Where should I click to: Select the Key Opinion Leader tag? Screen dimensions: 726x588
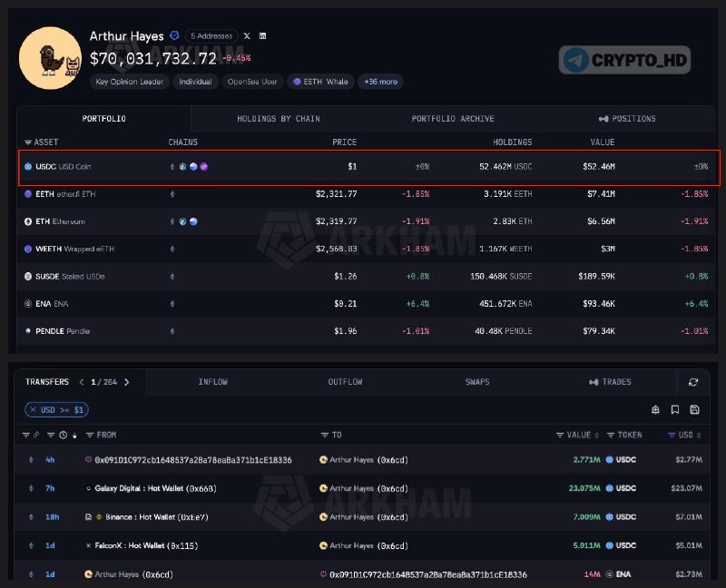point(129,82)
